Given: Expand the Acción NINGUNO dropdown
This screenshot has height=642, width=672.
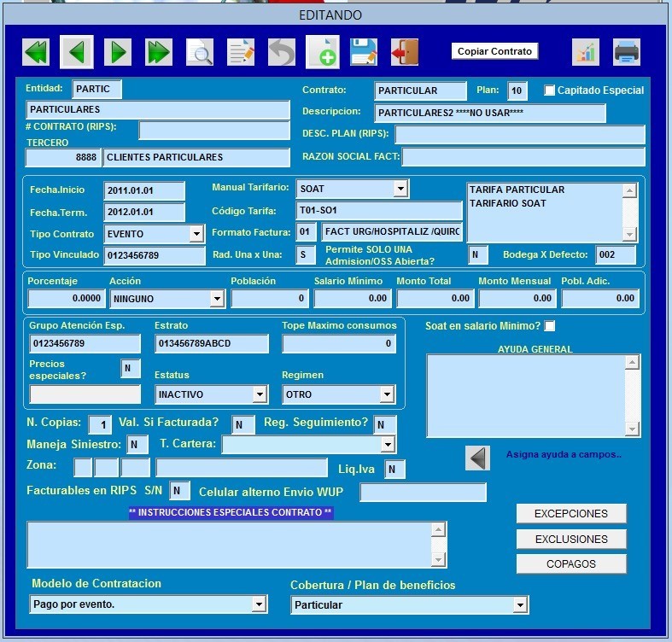Looking at the screenshot, I should click(217, 299).
